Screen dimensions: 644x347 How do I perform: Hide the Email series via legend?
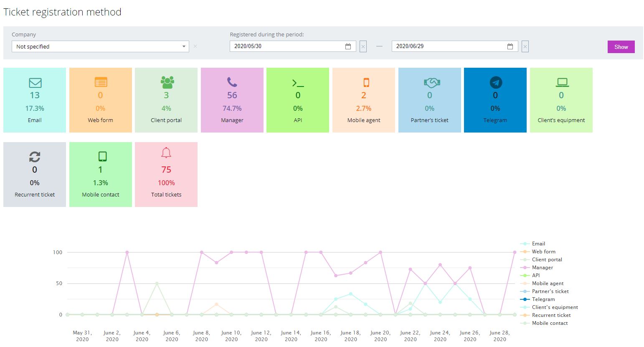click(538, 244)
